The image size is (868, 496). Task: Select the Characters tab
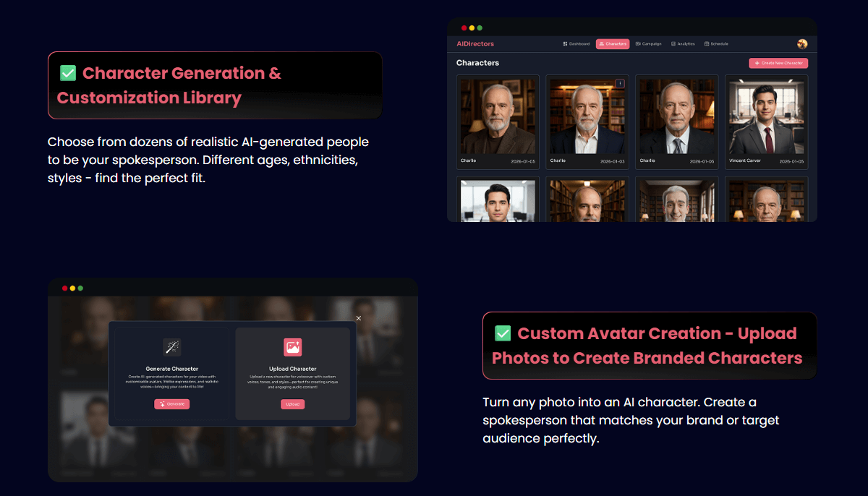click(613, 44)
